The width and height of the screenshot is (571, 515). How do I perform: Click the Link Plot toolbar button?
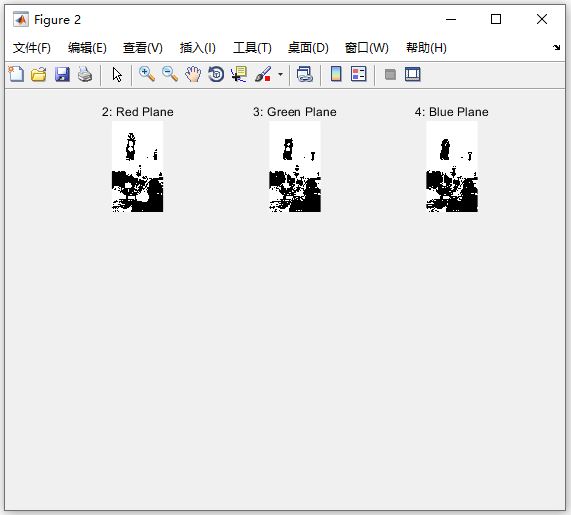click(304, 74)
